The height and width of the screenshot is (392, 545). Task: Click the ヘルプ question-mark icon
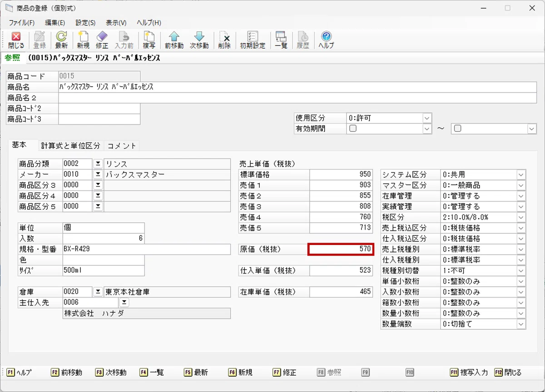tap(326, 40)
